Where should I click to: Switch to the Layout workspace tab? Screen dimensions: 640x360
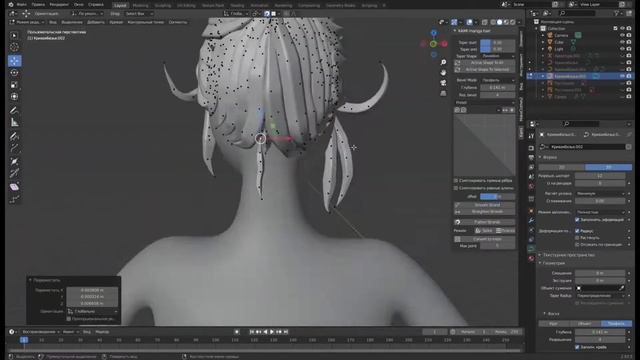pos(120,5)
